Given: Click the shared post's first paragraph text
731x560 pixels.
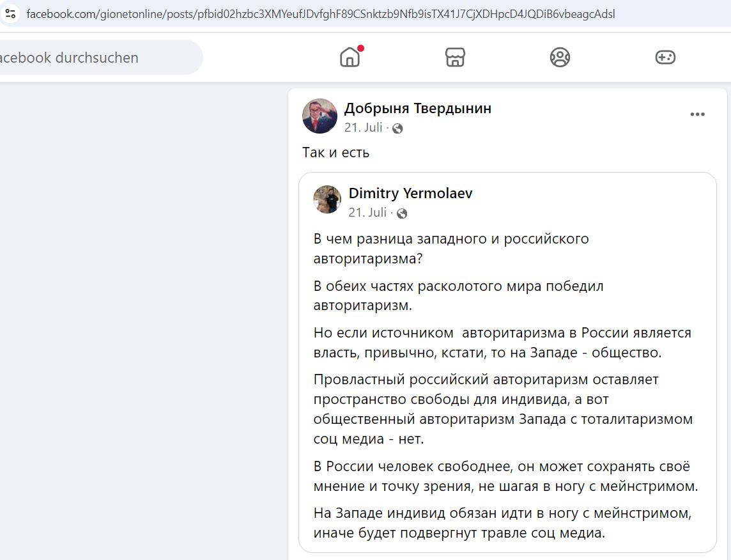Looking at the screenshot, I should click(x=451, y=249).
